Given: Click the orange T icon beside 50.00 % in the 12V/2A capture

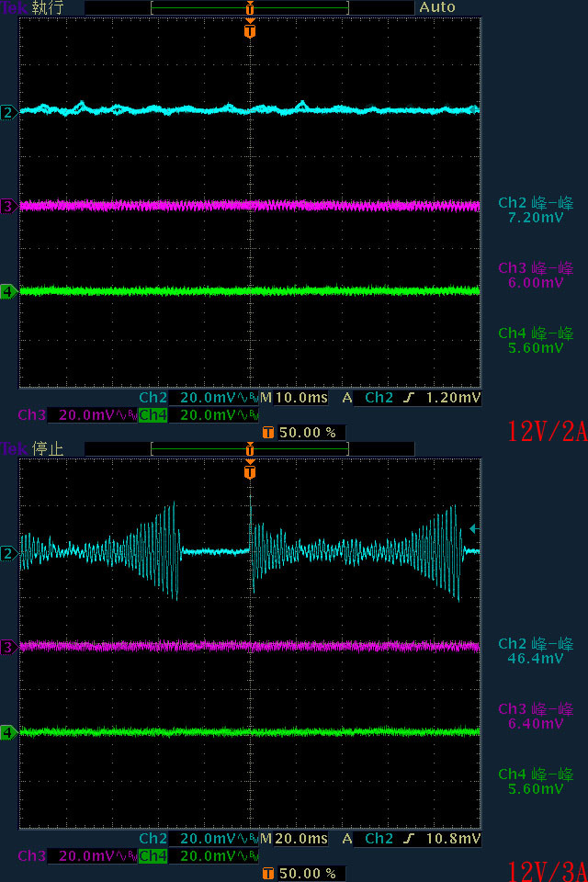Looking at the screenshot, I should (x=268, y=433).
